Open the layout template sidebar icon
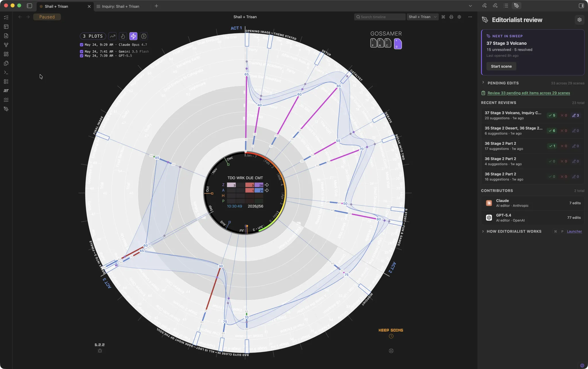The image size is (588, 369). tap(6, 27)
